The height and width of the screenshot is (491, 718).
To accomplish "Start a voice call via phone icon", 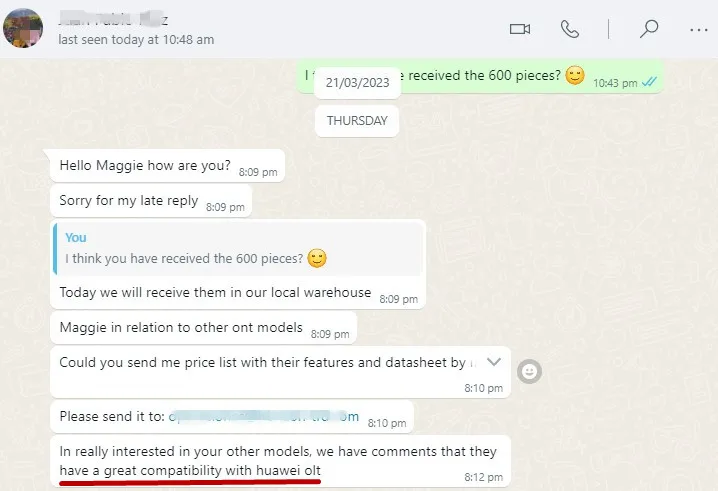I will 570,29.
